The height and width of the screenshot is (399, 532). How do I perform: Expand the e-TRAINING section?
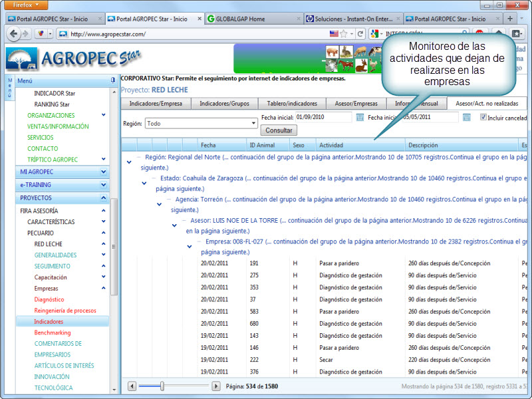tap(104, 185)
